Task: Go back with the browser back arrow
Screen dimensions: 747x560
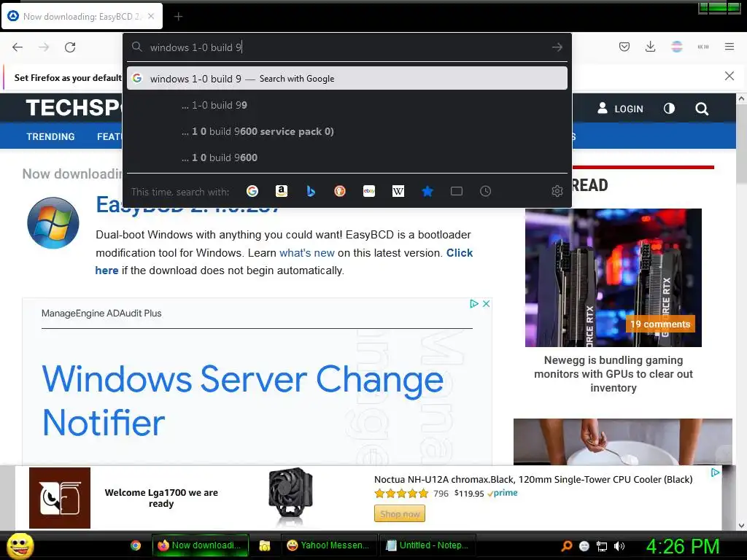Action: (x=18, y=47)
